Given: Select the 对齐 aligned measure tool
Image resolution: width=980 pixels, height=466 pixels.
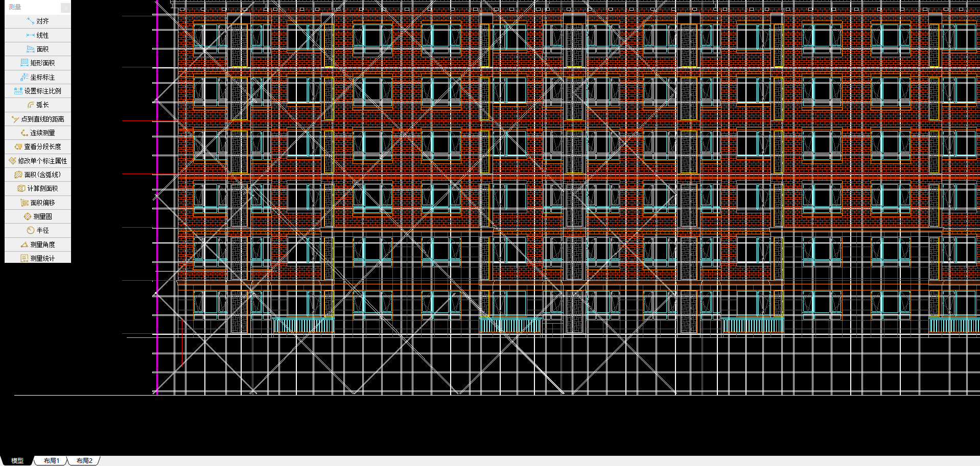Looking at the screenshot, I should [x=38, y=21].
